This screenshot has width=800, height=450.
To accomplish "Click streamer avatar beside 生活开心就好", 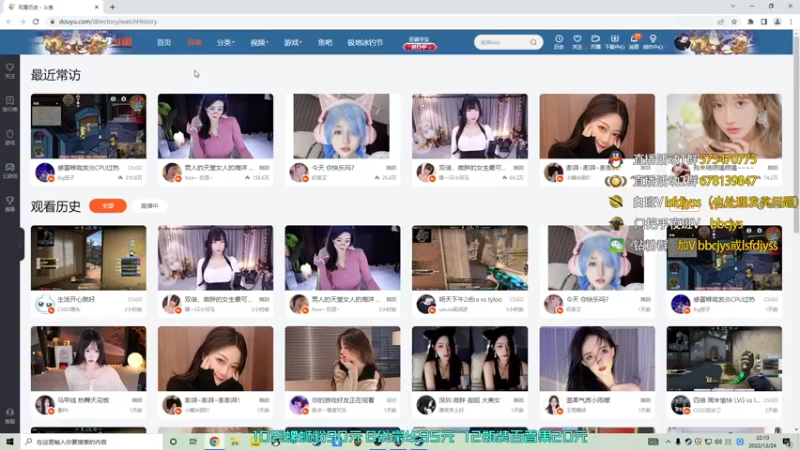I will (45, 304).
